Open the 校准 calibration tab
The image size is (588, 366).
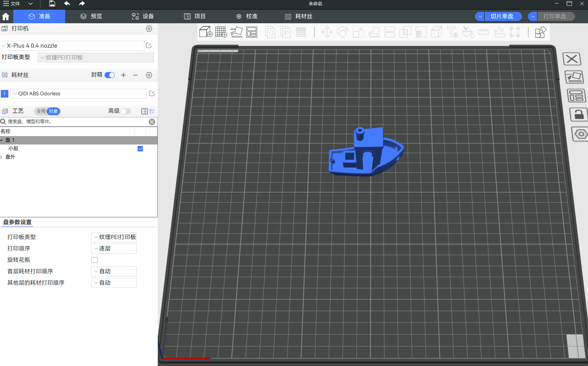coord(247,16)
